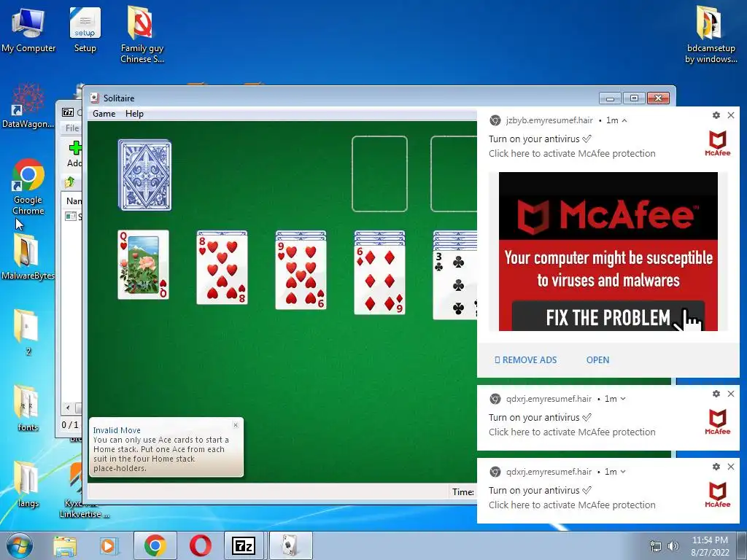
Task: Dismiss the bottom qdxrj notification
Action: pyautogui.click(x=731, y=467)
